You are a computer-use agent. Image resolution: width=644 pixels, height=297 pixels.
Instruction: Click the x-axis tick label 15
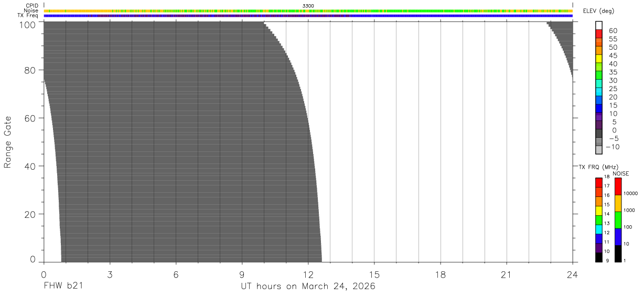pos(374,274)
